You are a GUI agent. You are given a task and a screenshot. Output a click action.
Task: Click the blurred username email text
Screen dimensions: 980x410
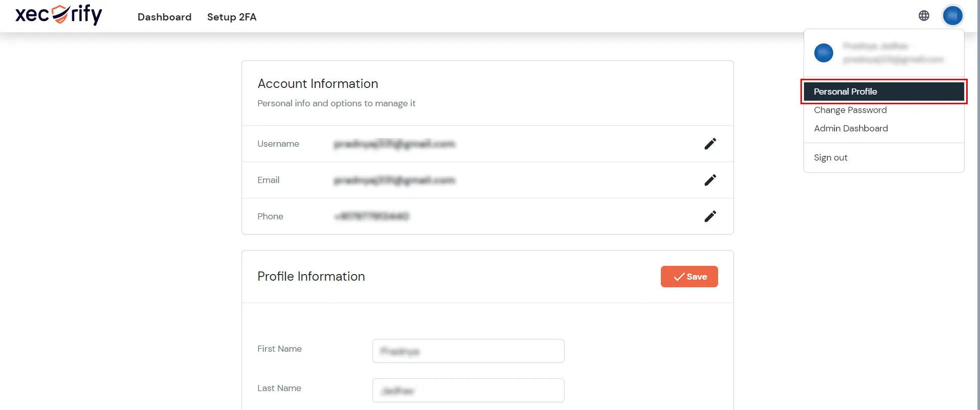395,144
